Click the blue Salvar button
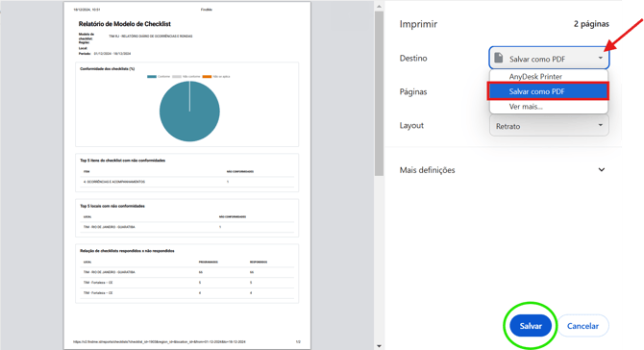The width and height of the screenshot is (644, 350). click(x=531, y=326)
